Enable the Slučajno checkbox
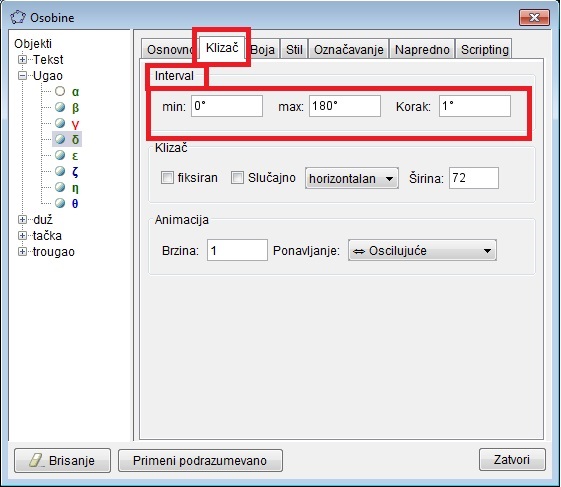 tap(237, 177)
